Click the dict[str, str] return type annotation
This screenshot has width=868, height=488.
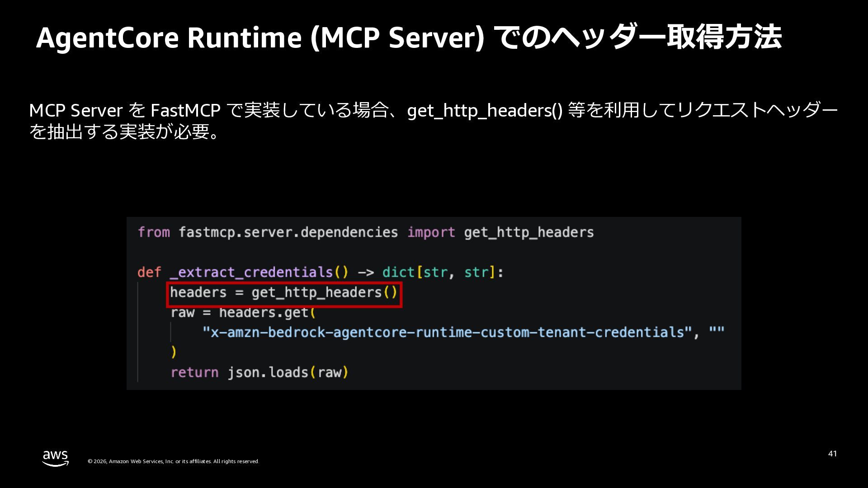(x=439, y=272)
